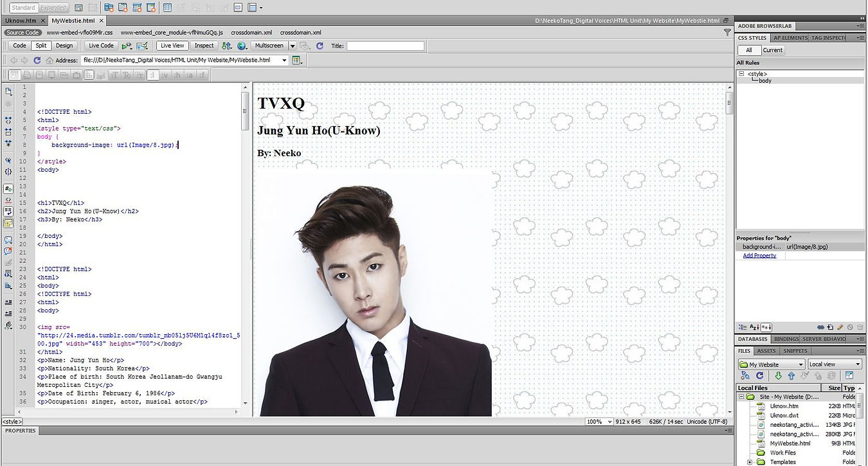The height and width of the screenshot is (466, 868).
Task: Open My Website site dropdown
Action: coord(771,364)
